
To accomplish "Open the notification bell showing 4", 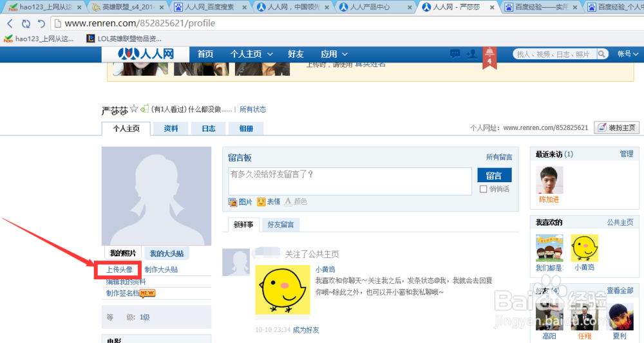I will click(489, 57).
